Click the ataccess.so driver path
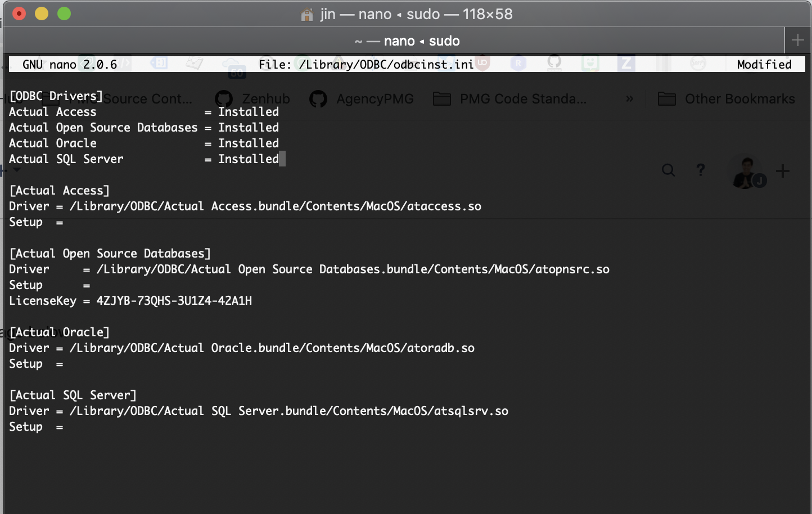The image size is (812, 514). pyautogui.click(x=276, y=206)
